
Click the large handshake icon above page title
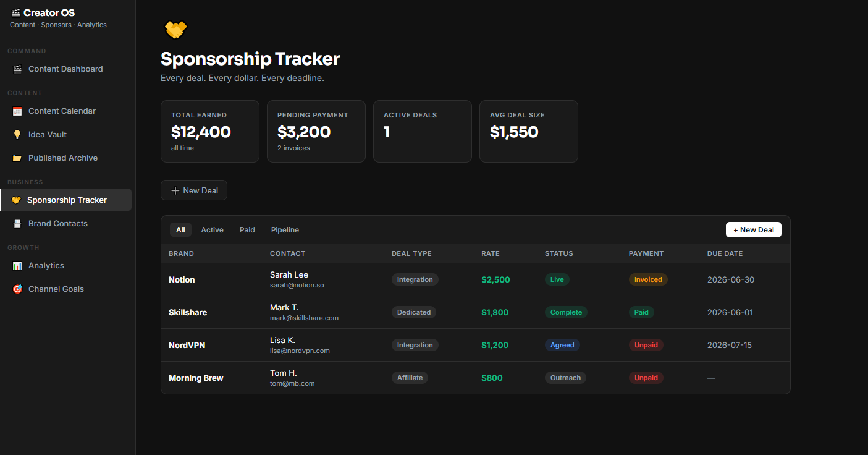coord(175,30)
